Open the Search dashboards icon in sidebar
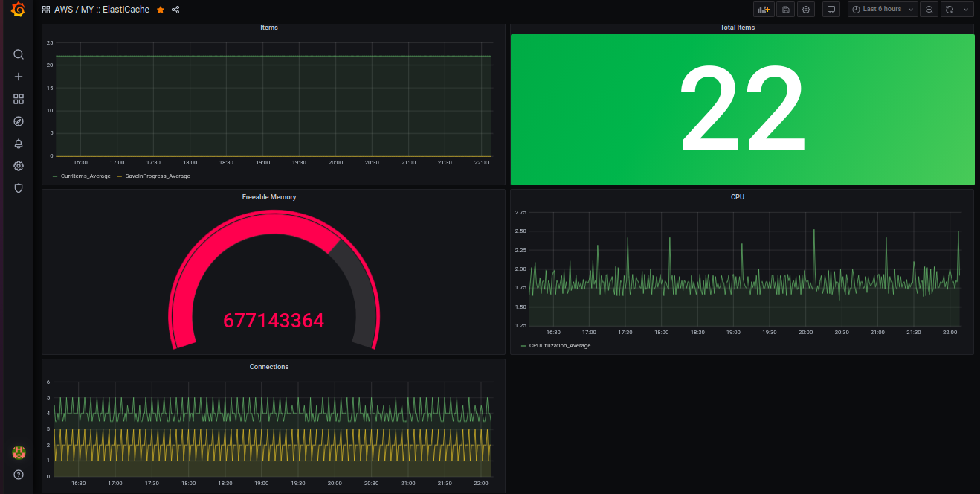 [19, 54]
